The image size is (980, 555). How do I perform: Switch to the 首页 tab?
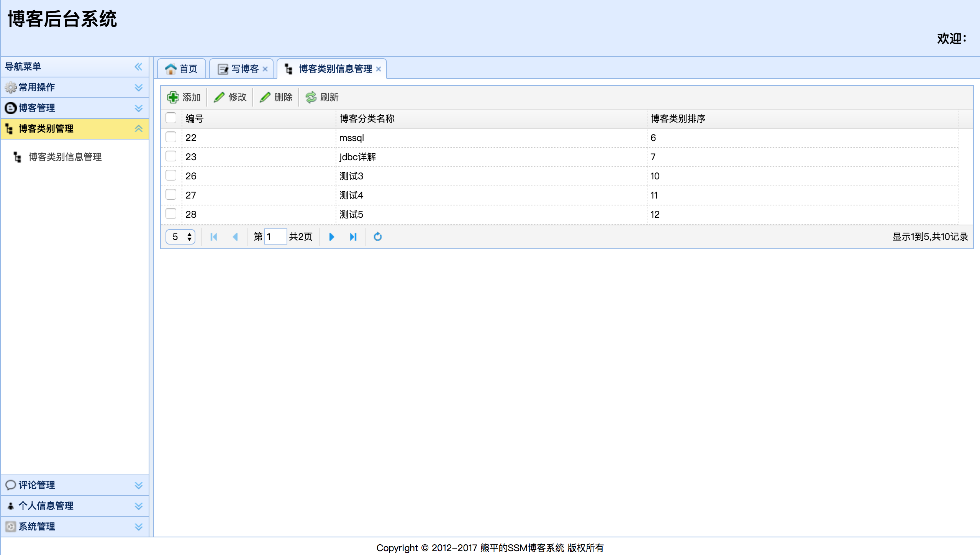(182, 69)
